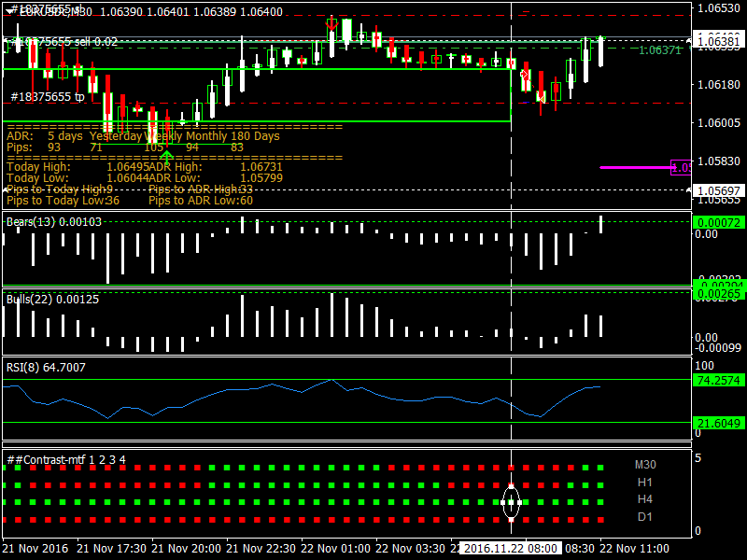Click the 1.06381 current price label

pyautogui.click(x=718, y=42)
